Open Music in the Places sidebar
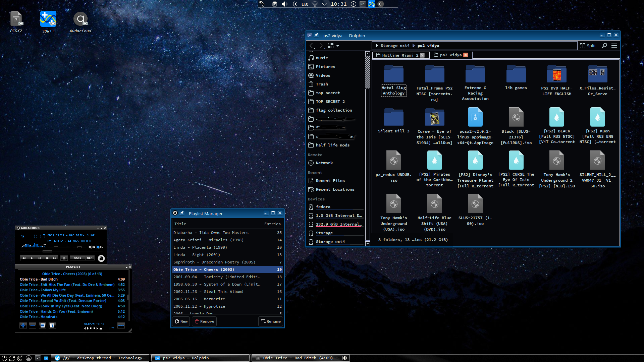The image size is (644, 362). [335, 58]
